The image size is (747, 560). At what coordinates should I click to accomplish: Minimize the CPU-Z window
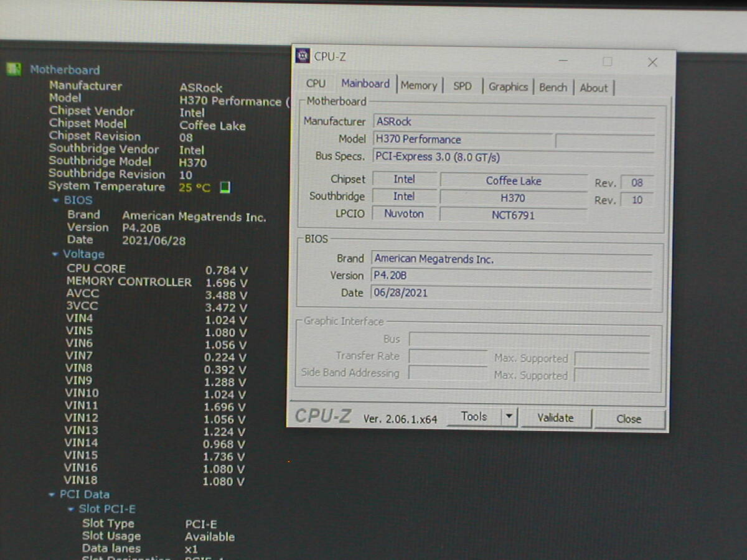point(563,61)
